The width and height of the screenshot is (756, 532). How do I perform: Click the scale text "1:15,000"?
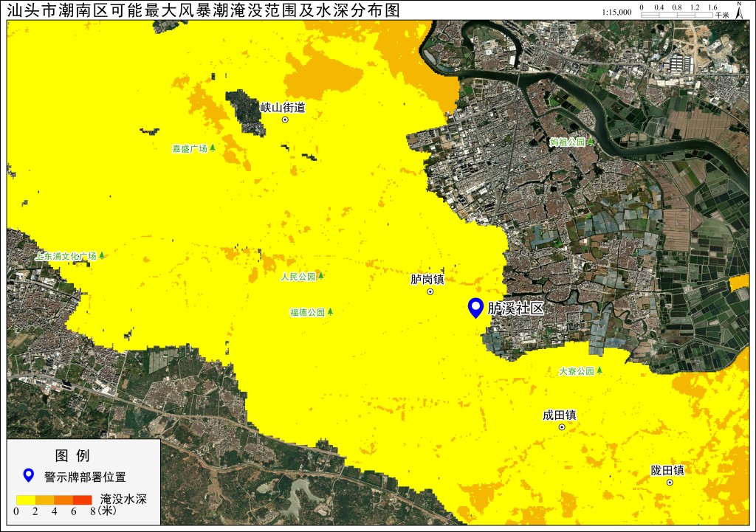tap(616, 12)
